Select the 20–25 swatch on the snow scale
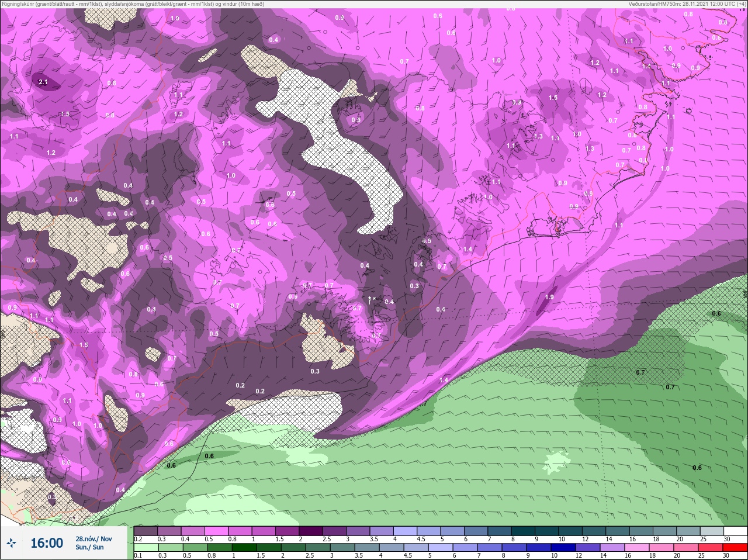Image resolution: width=748 pixels, height=560 pixels. [688, 531]
